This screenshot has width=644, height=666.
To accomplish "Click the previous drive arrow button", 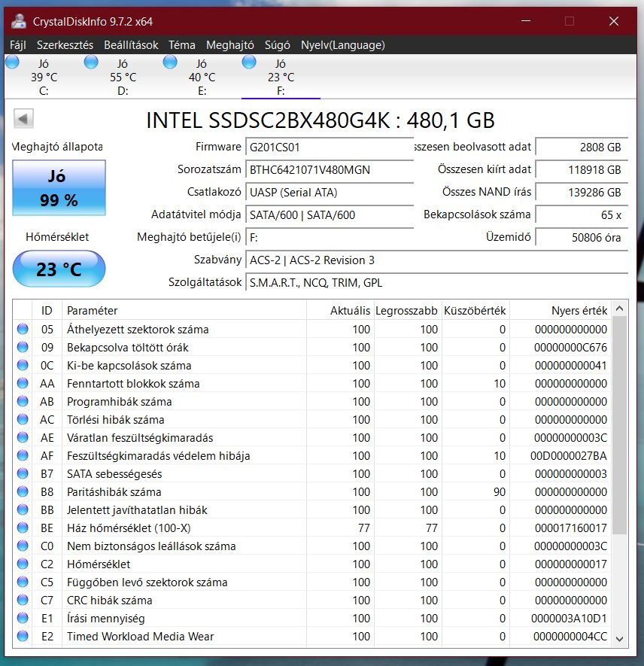I will click(23, 118).
